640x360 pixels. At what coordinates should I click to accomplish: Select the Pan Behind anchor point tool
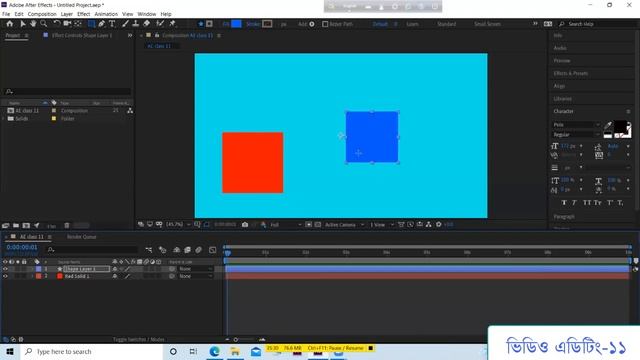coord(78,24)
